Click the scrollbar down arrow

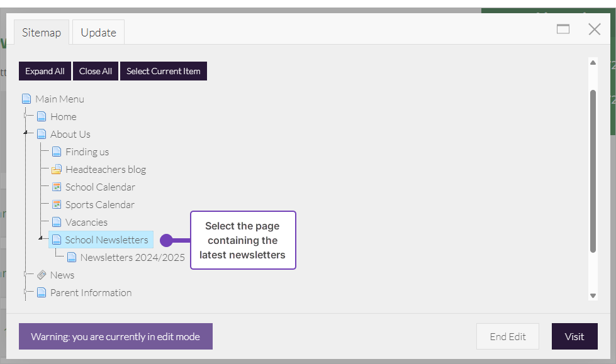pyautogui.click(x=593, y=295)
